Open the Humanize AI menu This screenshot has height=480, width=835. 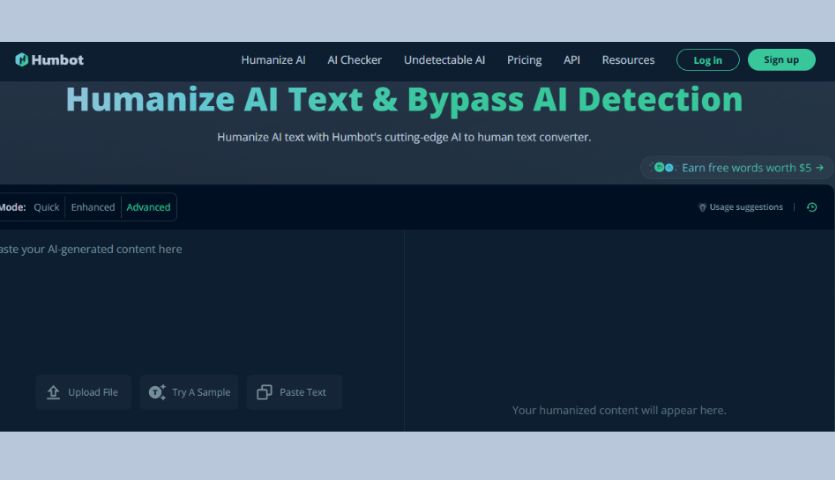pyautogui.click(x=273, y=60)
